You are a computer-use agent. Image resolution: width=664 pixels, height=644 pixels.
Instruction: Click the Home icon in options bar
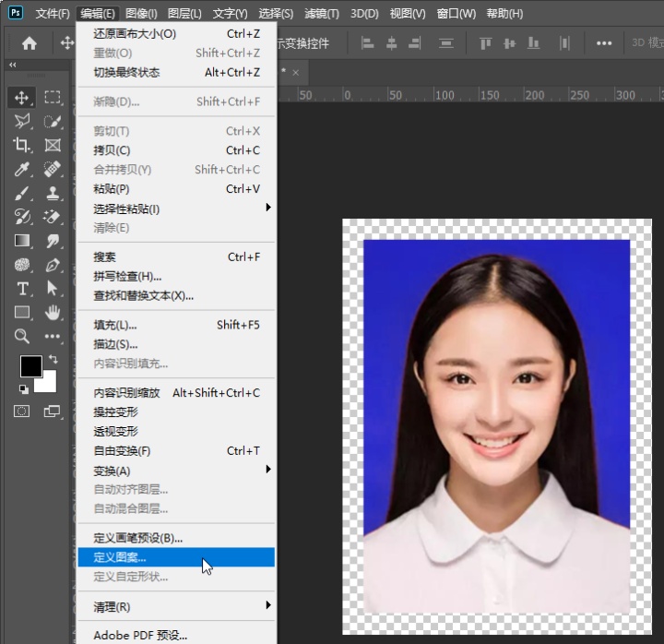[x=30, y=43]
